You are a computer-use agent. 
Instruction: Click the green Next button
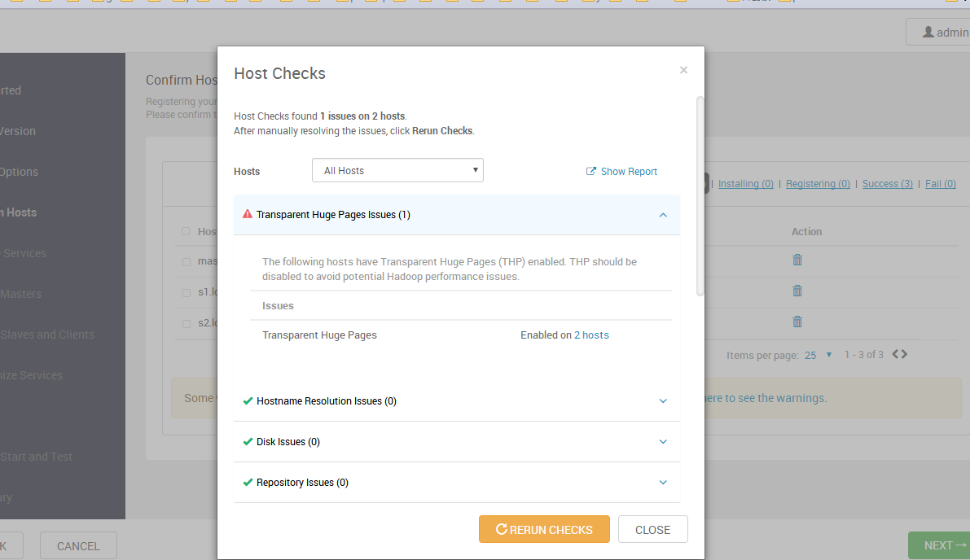[x=939, y=545]
